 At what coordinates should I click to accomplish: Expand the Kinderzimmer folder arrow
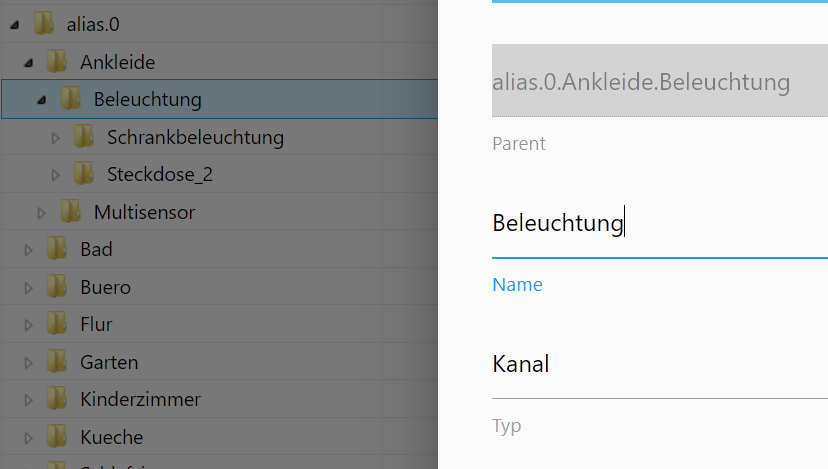click(29, 400)
